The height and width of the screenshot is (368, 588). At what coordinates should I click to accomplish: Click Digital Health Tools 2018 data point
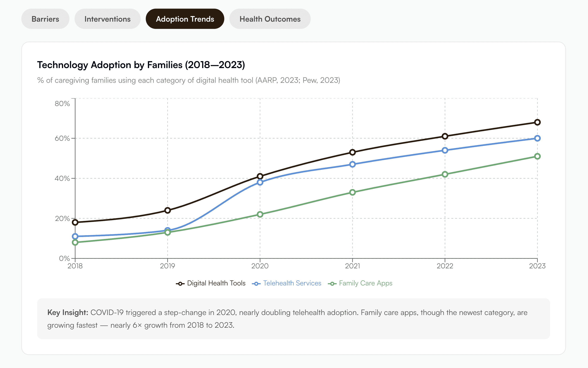click(x=75, y=222)
